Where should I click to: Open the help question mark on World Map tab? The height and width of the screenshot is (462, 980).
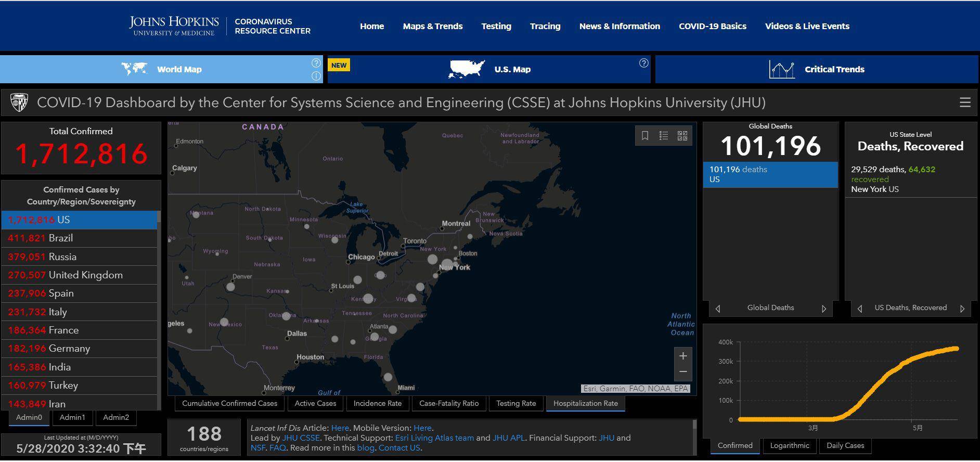click(x=316, y=63)
